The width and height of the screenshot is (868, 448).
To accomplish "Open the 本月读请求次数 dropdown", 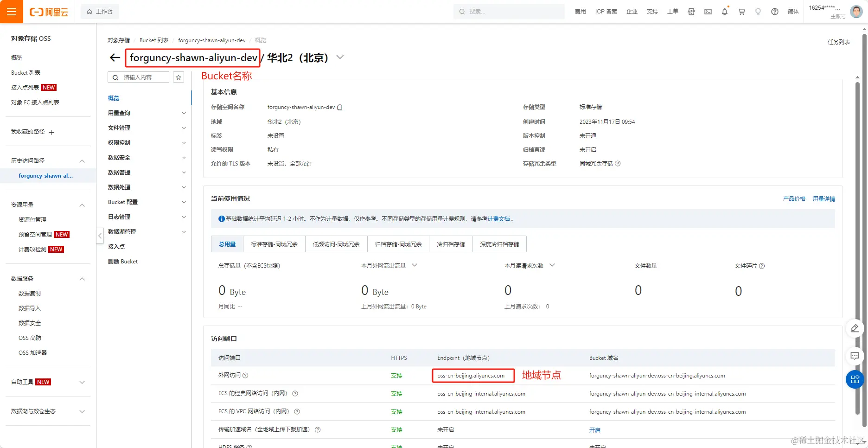I will [552, 265].
